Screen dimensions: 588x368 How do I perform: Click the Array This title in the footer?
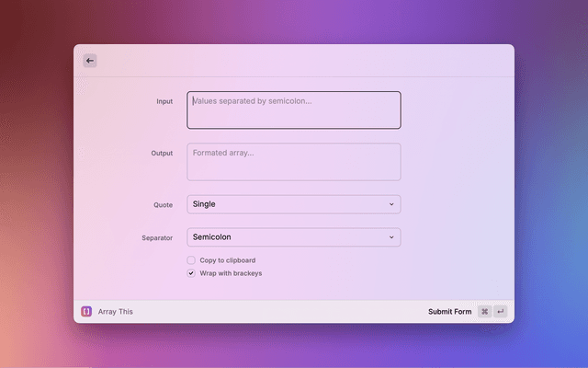click(115, 312)
